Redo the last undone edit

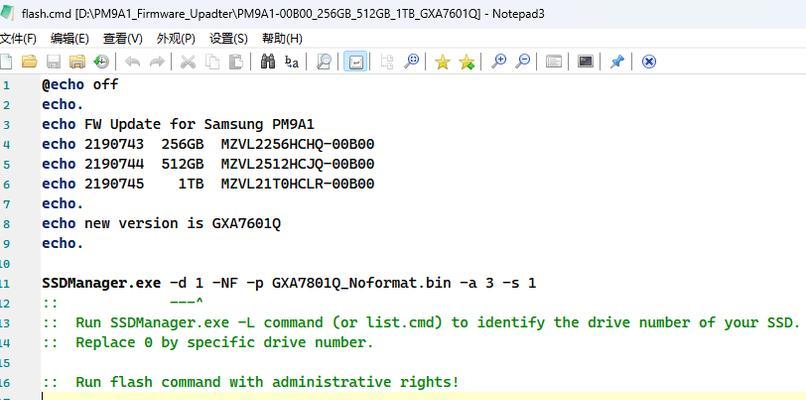(x=157, y=62)
